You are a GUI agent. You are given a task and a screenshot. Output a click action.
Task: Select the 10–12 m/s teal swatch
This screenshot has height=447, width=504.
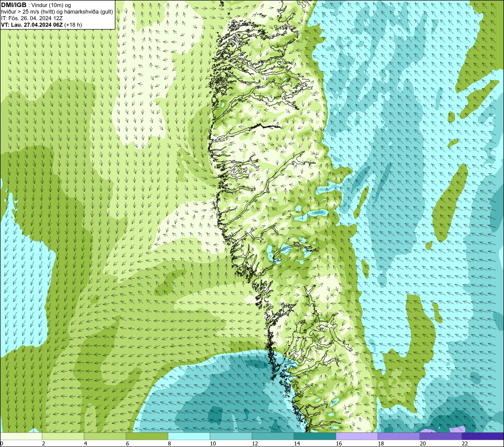[x=231, y=436]
